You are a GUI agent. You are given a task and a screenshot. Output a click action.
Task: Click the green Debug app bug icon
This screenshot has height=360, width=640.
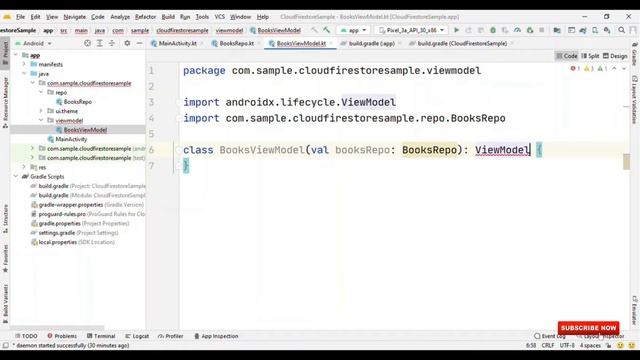point(493,30)
